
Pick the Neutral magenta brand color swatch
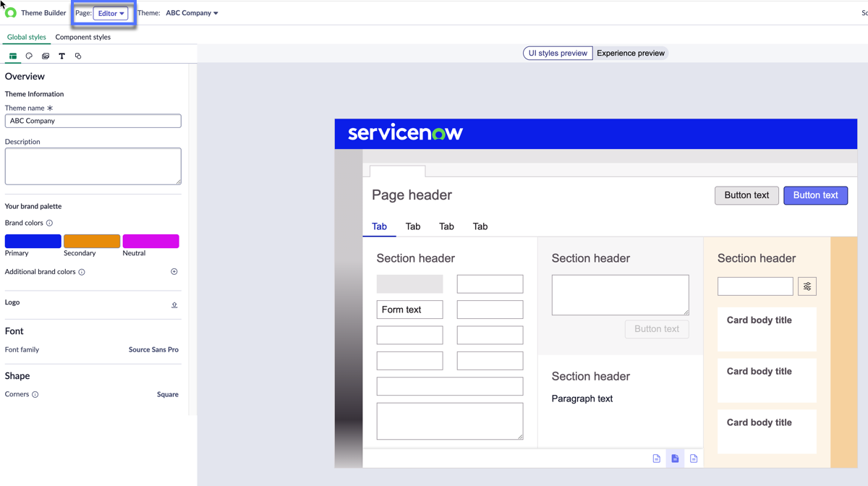coord(150,241)
